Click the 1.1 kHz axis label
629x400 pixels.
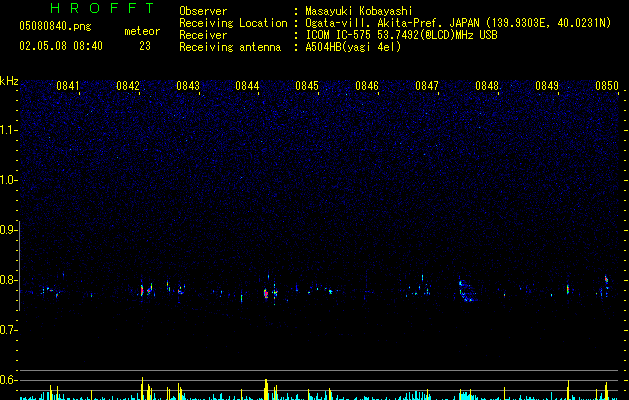coord(7,130)
